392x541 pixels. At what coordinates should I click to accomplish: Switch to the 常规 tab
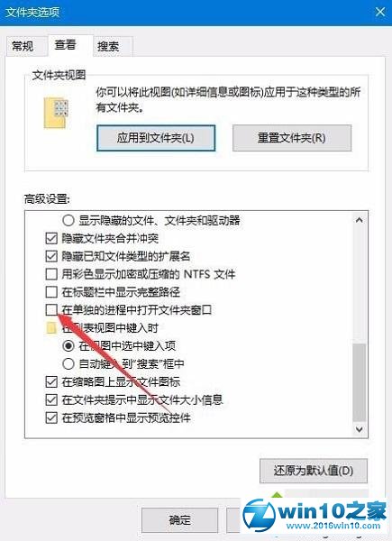[23, 46]
